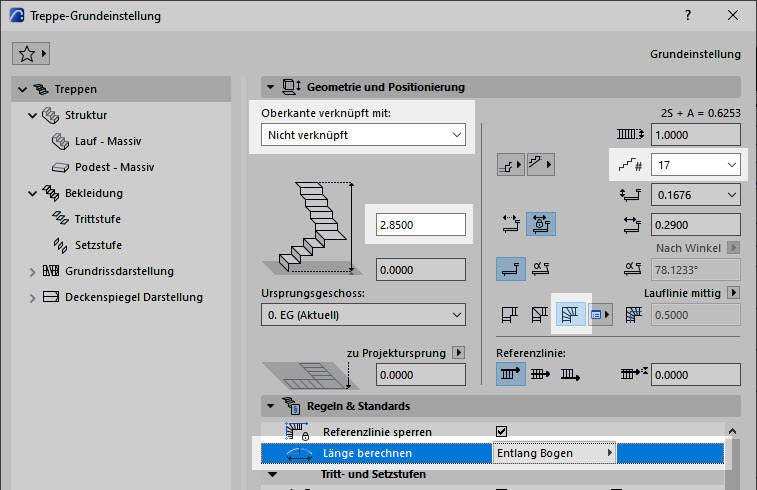Collapse the Bekleidung tree branch
The height and width of the screenshot is (490, 757).
tap(32, 194)
